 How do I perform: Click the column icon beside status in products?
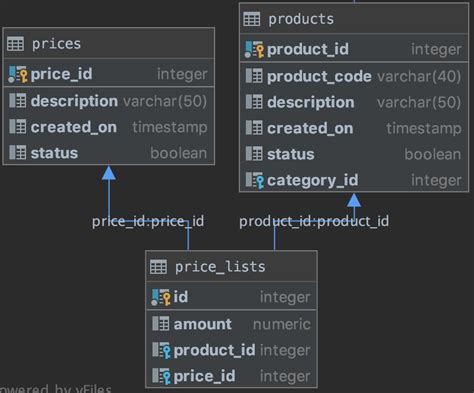point(254,154)
